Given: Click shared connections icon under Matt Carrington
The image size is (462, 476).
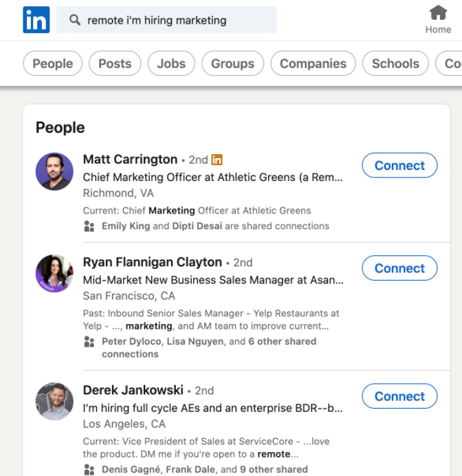Looking at the screenshot, I should pyautogui.click(x=89, y=226).
